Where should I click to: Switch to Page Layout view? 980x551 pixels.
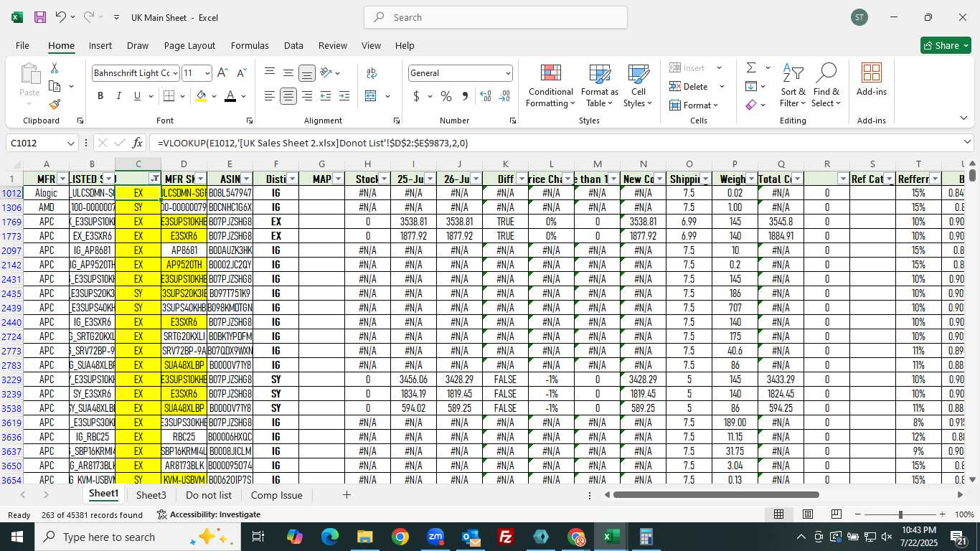pos(807,514)
